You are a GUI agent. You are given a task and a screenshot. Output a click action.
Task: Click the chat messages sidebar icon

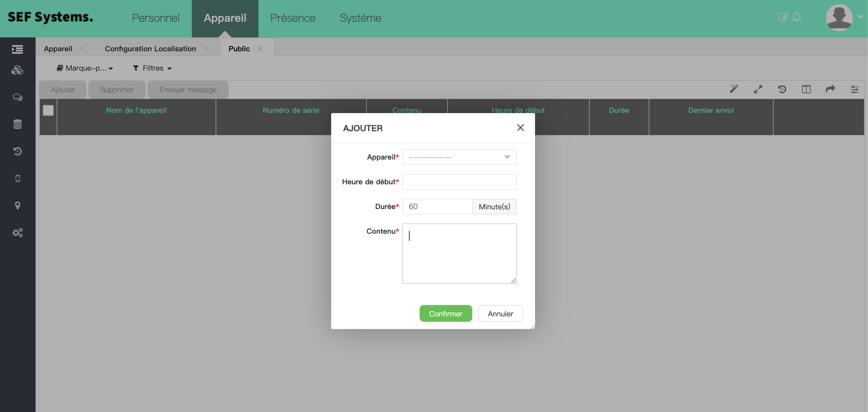pos(17,97)
